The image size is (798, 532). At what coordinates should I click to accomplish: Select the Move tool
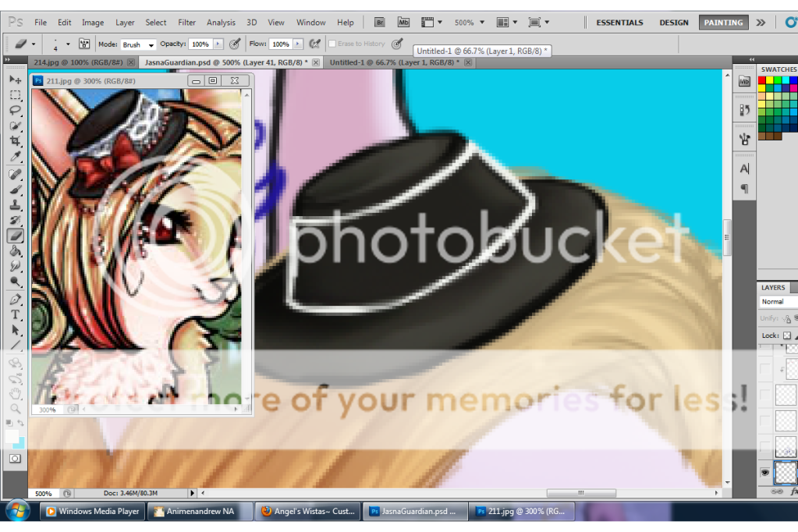click(x=15, y=80)
